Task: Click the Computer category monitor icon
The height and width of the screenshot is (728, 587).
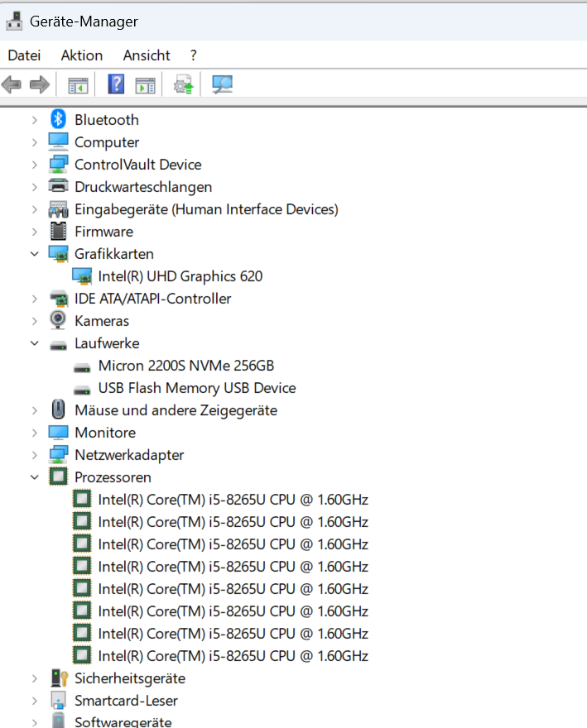Action: (x=58, y=142)
